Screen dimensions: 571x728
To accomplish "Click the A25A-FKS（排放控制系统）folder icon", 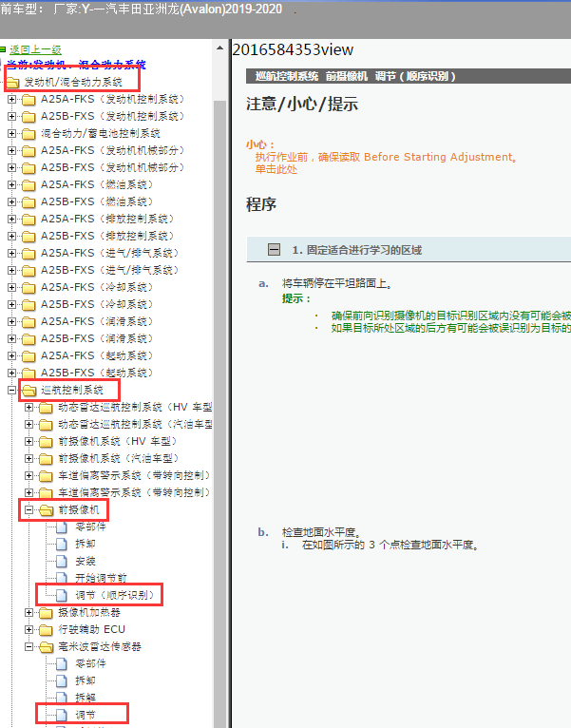I will [29, 220].
